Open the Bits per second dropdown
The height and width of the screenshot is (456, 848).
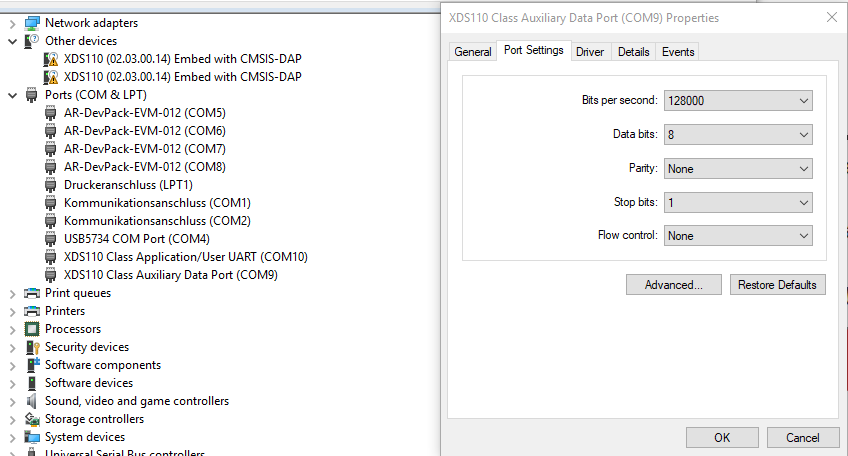pos(738,101)
